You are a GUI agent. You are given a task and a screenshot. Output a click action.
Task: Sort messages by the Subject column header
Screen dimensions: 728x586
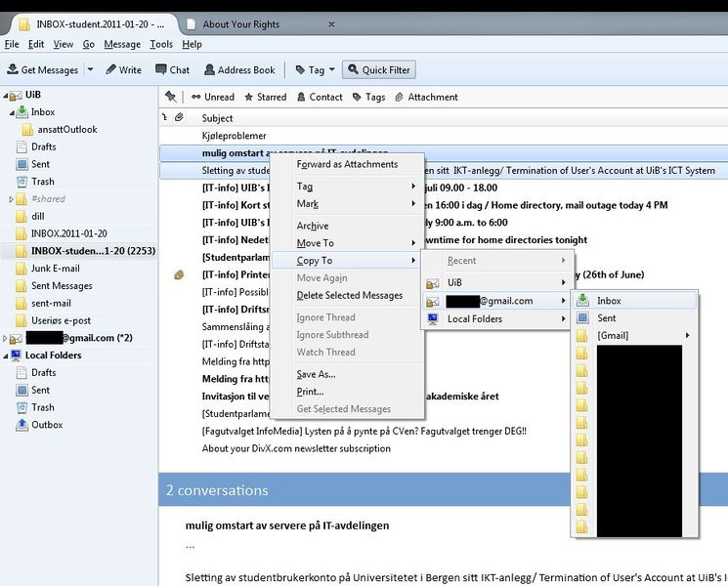217,118
